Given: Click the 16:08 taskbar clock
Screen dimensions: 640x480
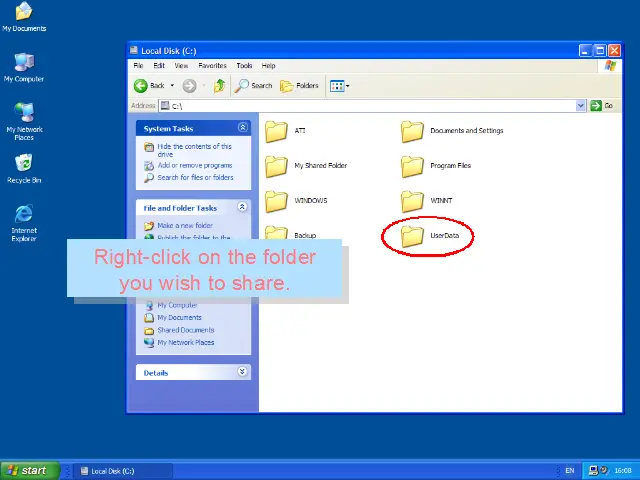Looking at the screenshot, I should click(x=623, y=471).
